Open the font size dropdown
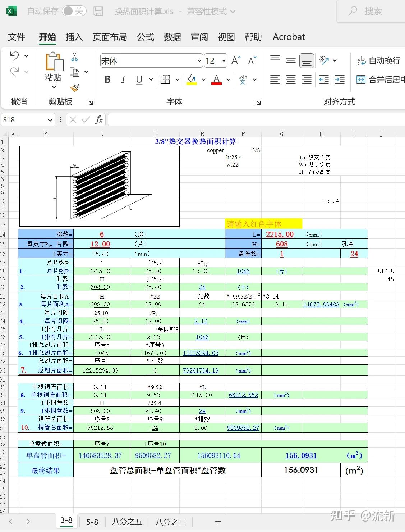Screen dimensions: 405x532 pyautogui.click(x=224, y=61)
